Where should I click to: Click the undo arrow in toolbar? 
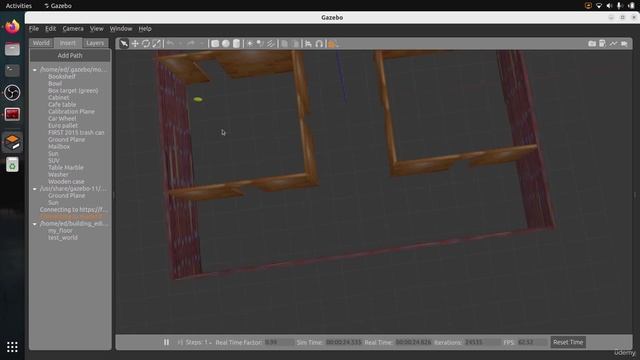click(x=170, y=43)
